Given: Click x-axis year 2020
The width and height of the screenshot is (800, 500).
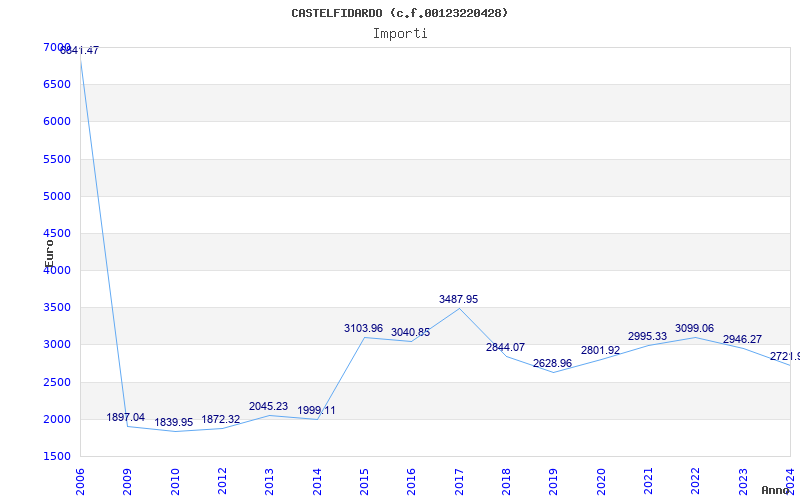Looking at the screenshot, I should [x=601, y=482].
